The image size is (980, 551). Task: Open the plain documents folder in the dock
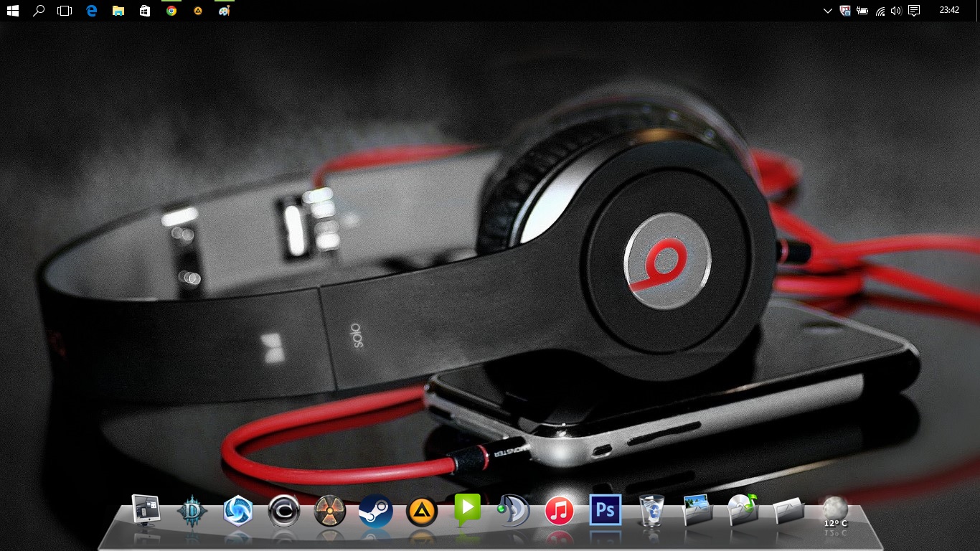point(789,511)
